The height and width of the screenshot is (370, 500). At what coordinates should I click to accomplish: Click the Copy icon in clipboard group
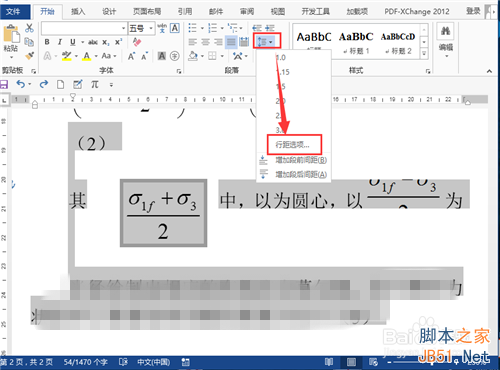pos(29,42)
